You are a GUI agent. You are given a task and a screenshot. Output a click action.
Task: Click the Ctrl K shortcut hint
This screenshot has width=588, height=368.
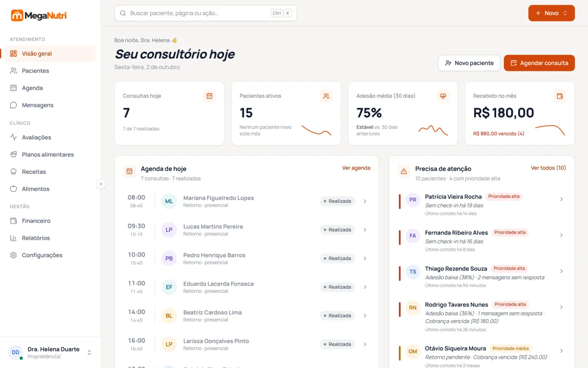pos(281,13)
